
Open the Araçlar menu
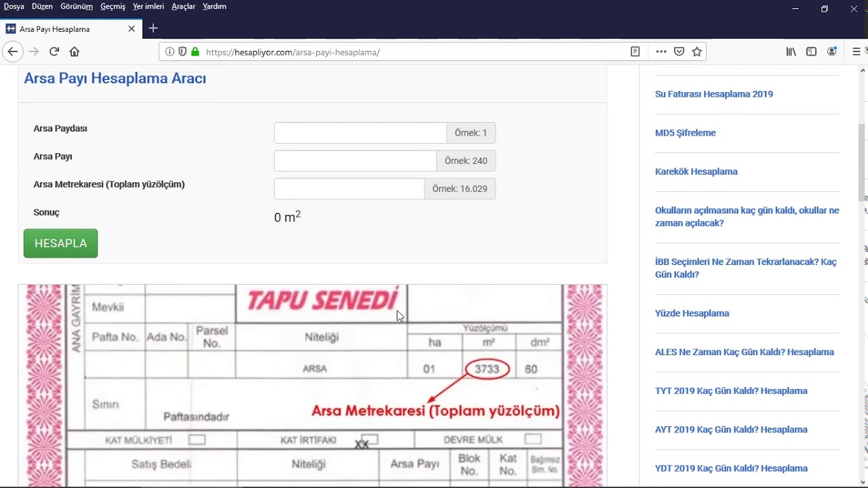coord(183,7)
